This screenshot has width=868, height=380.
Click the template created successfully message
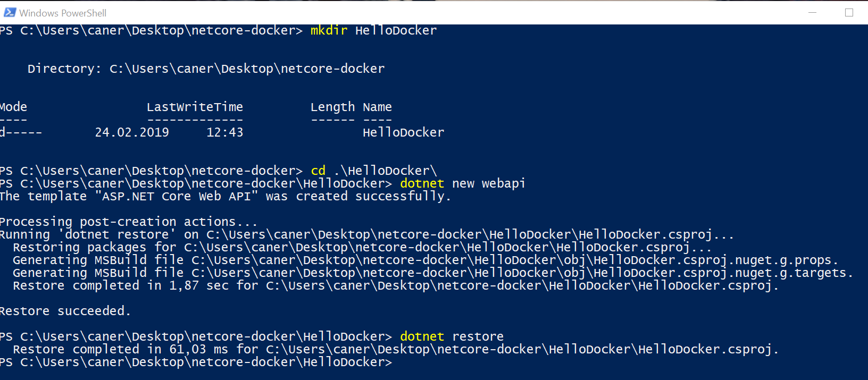pyautogui.click(x=226, y=196)
